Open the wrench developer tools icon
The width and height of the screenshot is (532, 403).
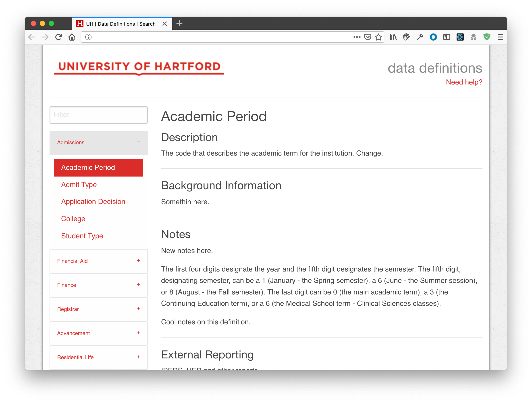pos(420,37)
